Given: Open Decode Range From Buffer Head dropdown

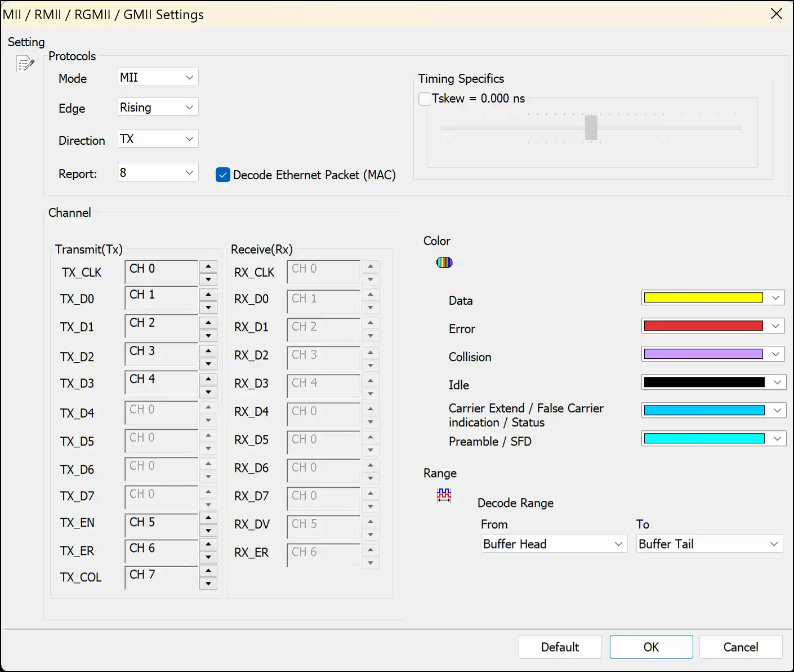Looking at the screenshot, I should point(554,544).
